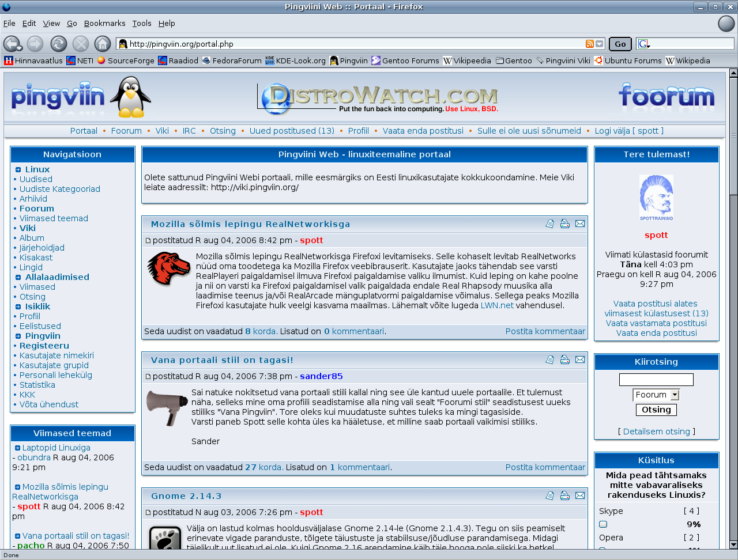Screen dimensions: 738x560
Task: Click envelope icon on Mozilla sõlmis lepingu post
Action: (x=580, y=224)
